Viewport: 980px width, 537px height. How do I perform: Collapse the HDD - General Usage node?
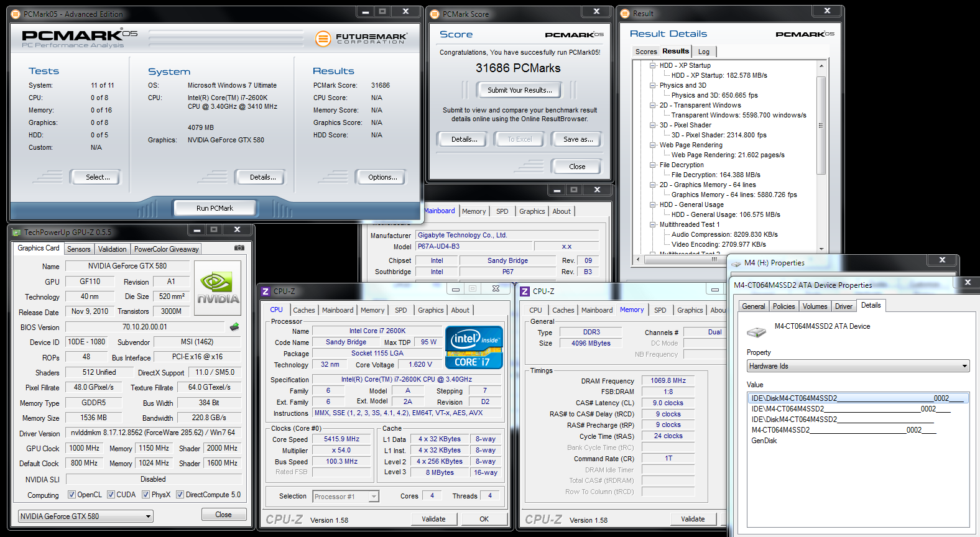[x=653, y=204]
